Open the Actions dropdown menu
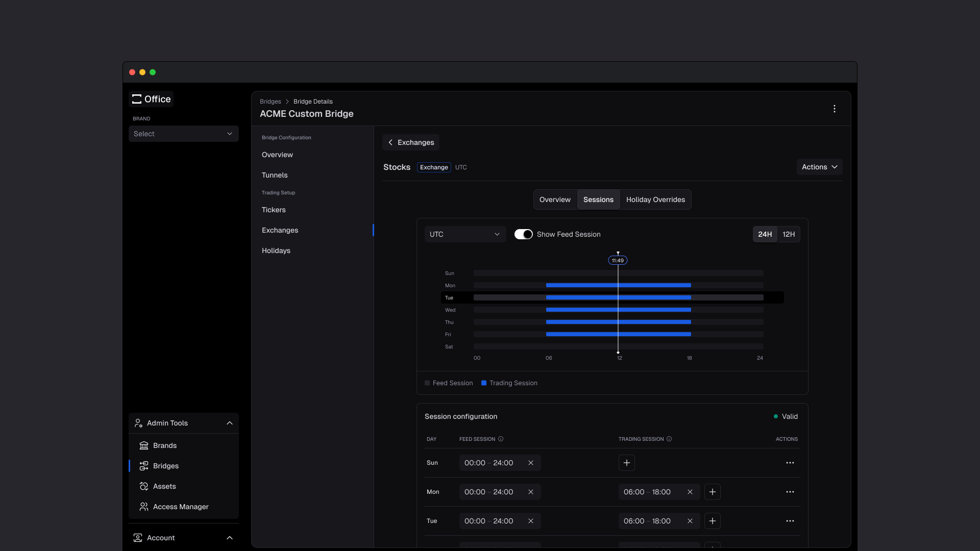This screenshot has width=980, height=551. coord(819,167)
